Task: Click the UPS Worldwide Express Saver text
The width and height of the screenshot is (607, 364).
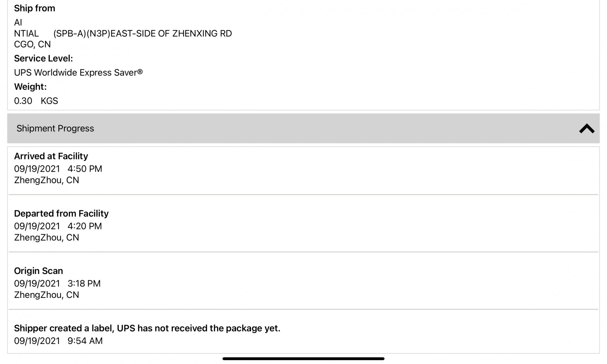Action: (78, 73)
